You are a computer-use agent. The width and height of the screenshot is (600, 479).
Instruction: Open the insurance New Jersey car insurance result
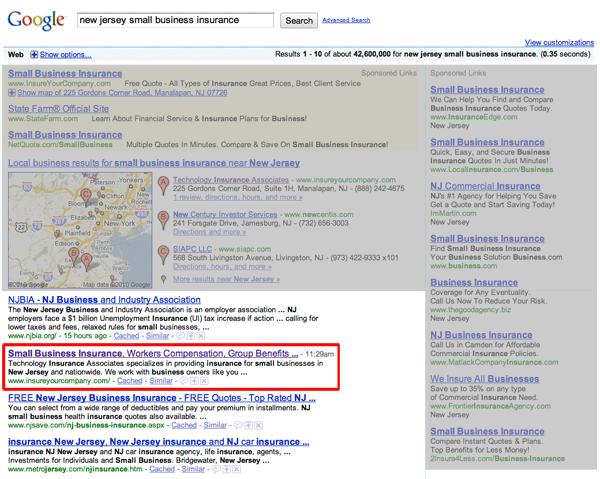click(158, 442)
